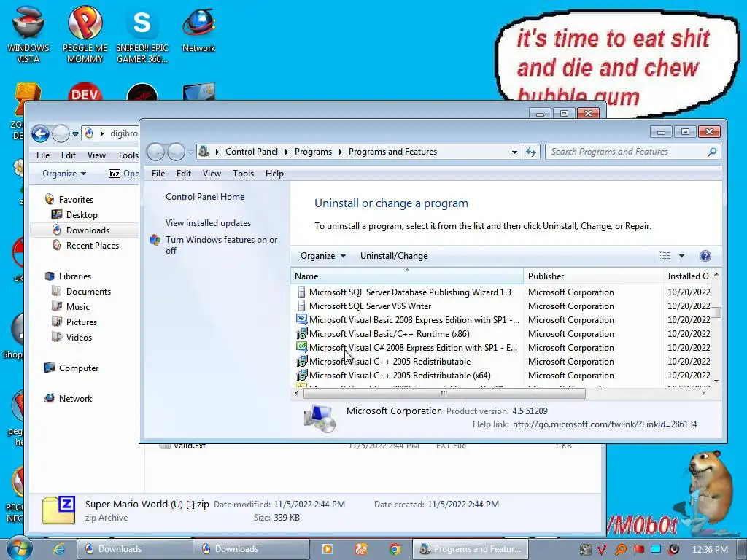This screenshot has width=747, height=560.
Task: Sort the list by the Name column header
Action: (407, 276)
